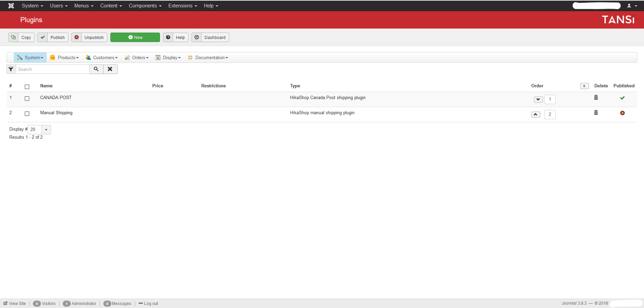Unpublish CANADA POST via green checkmark

click(x=622, y=98)
